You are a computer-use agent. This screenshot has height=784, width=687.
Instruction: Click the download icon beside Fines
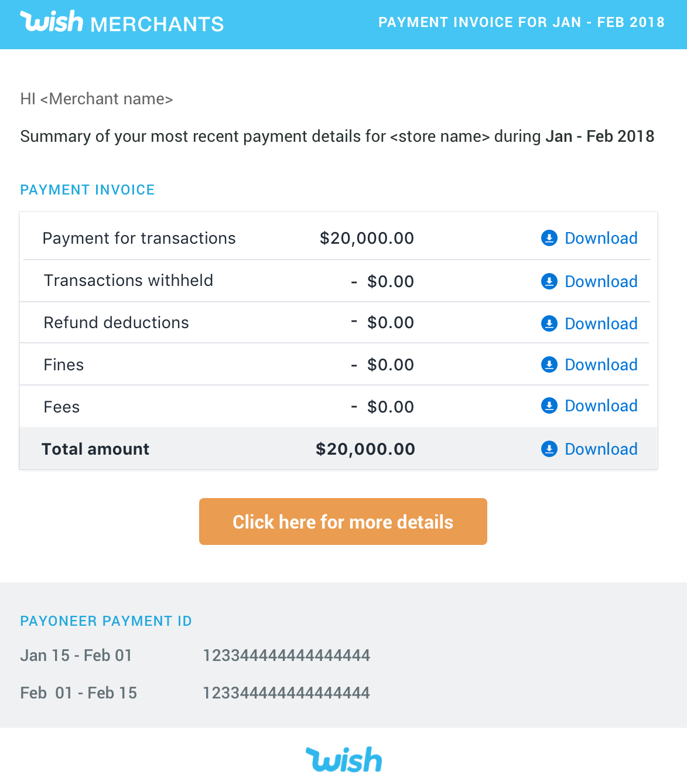point(549,364)
